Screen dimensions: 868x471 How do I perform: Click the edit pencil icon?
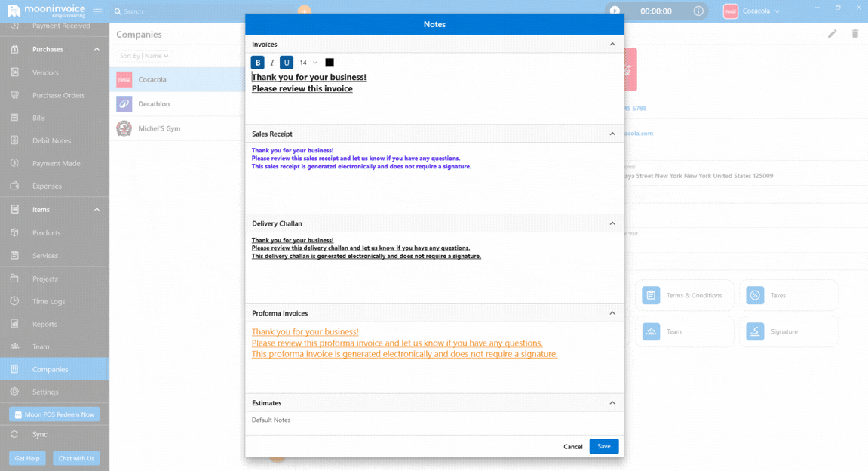click(833, 34)
